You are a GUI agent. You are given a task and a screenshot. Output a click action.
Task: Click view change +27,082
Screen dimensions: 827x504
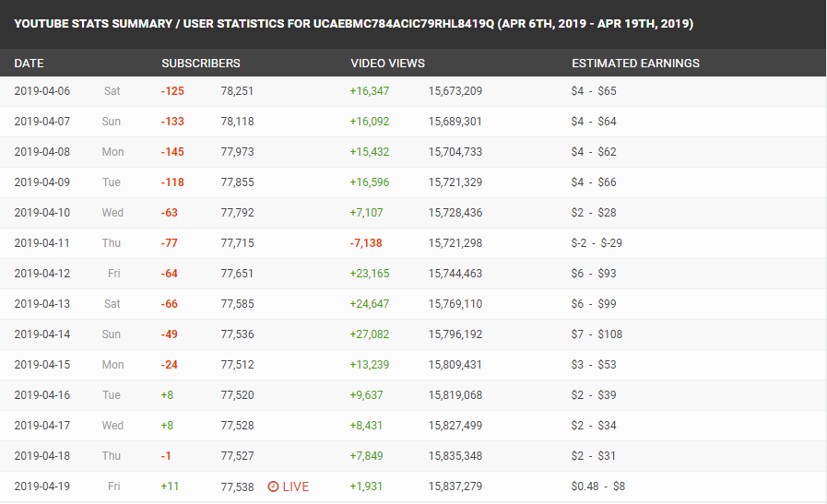click(370, 334)
